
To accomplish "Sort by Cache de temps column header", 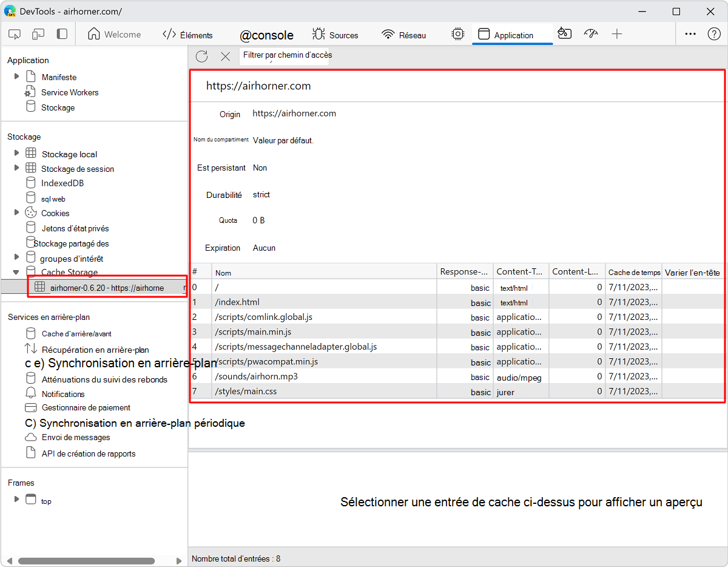I will click(633, 271).
